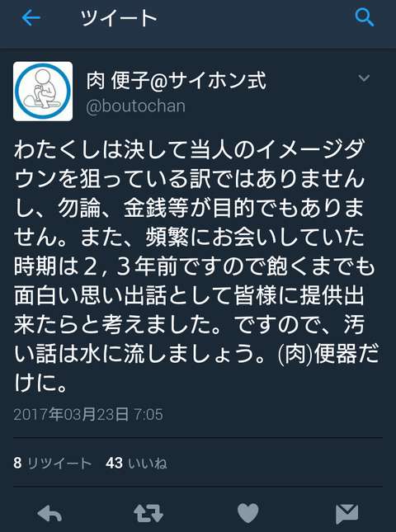View the 43 いいね list
The image size is (396, 532).
click(x=136, y=463)
